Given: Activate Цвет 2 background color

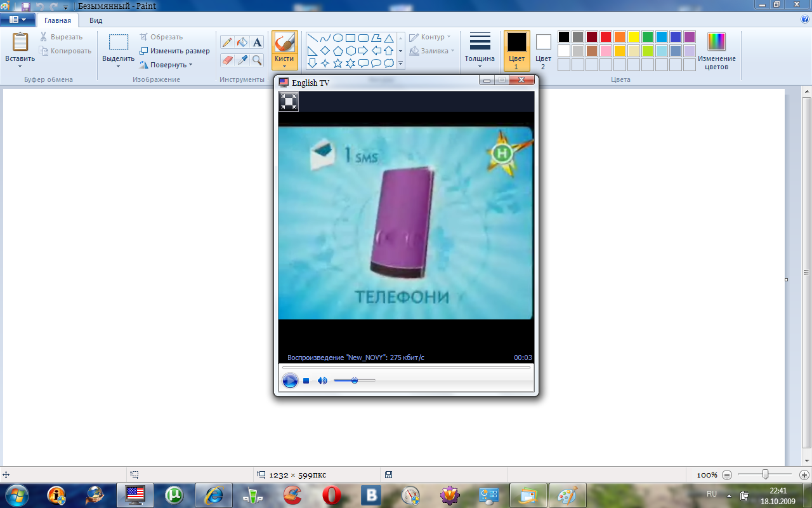Looking at the screenshot, I should click(x=543, y=50).
